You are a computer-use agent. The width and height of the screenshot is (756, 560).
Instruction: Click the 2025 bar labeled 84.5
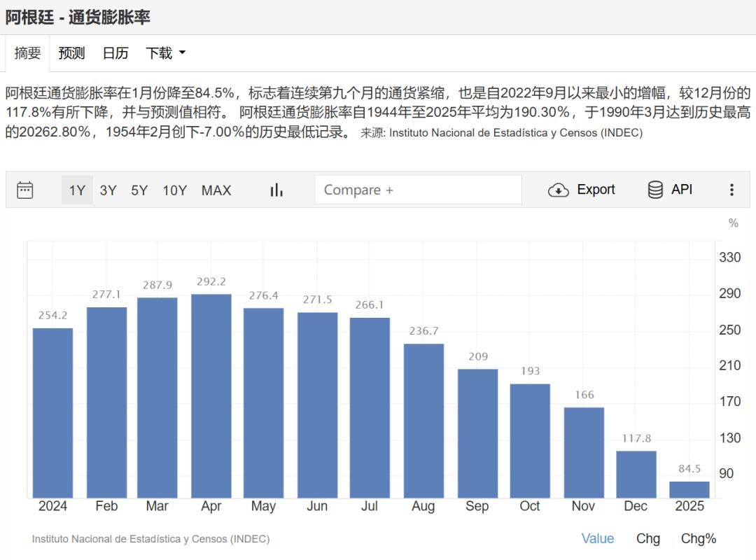click(x=689, y=489)
